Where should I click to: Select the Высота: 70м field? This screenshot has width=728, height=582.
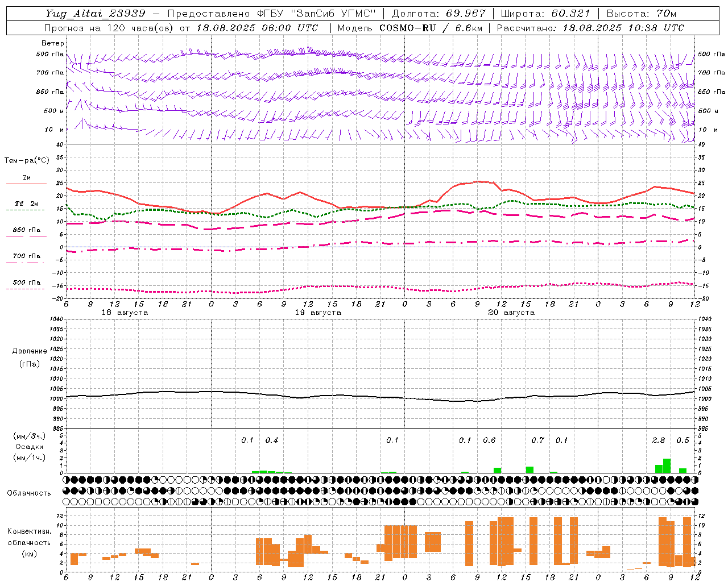coord(642,14)
